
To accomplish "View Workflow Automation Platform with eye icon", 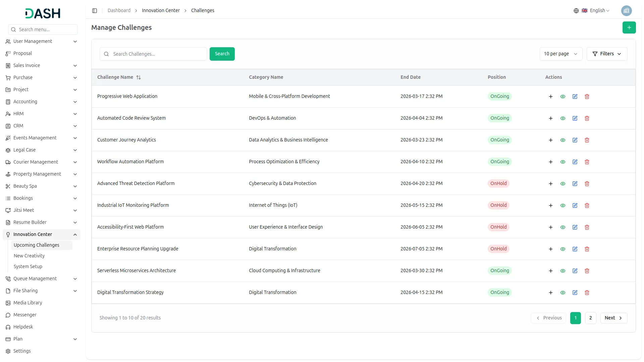I will (562, 162).
